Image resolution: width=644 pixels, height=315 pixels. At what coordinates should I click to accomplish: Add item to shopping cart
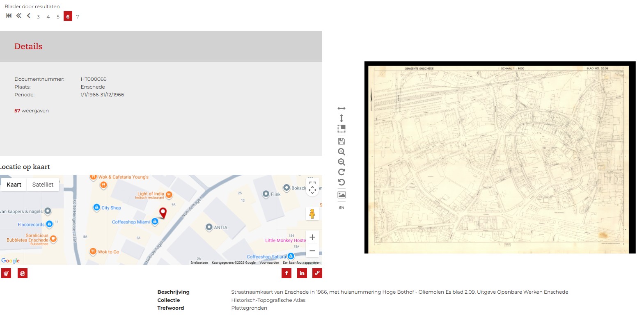[x=6, y=274]
